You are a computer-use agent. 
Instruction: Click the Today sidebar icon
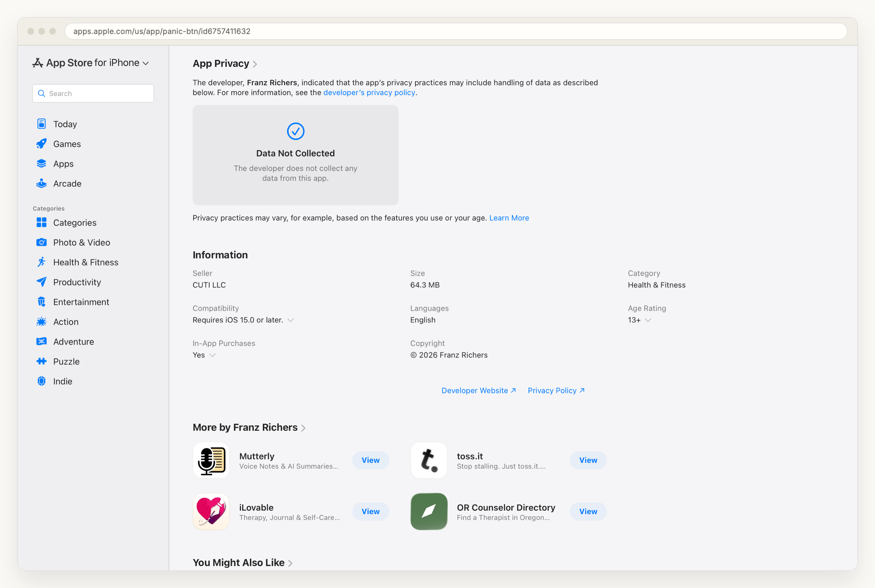(41, 124)
